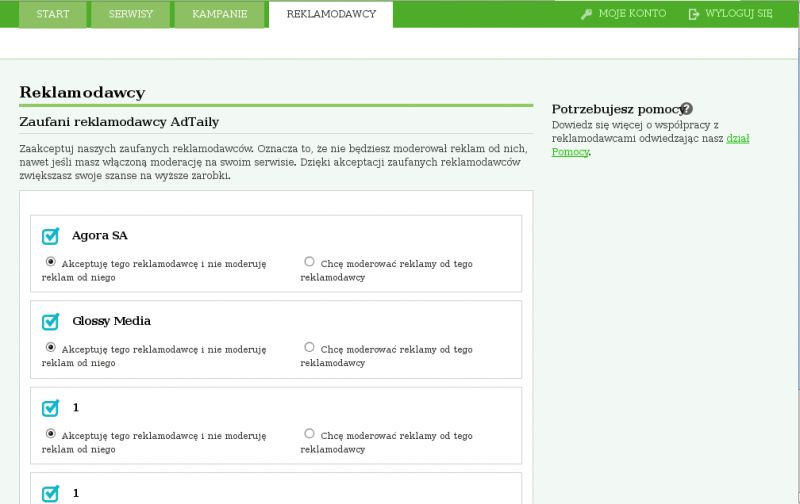
Task: Click the key icon beside MOJE KONTO
Action: point(586,14)
